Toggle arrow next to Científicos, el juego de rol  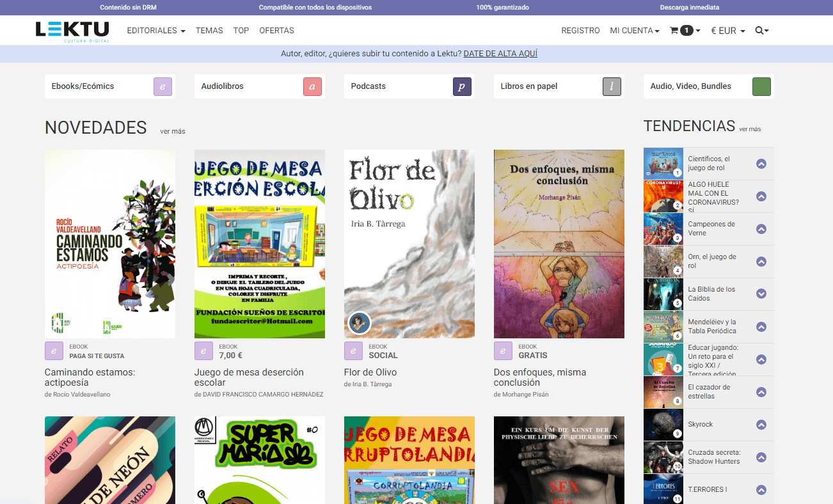pyautogui.click(x=761, y=164)
